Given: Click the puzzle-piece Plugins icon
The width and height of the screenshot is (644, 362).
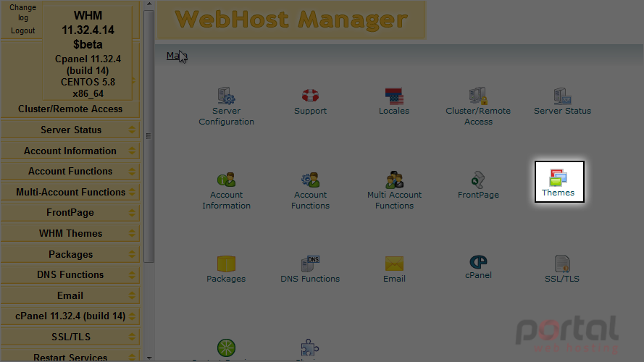Looking at the screenshot, I should pos(309,348).
